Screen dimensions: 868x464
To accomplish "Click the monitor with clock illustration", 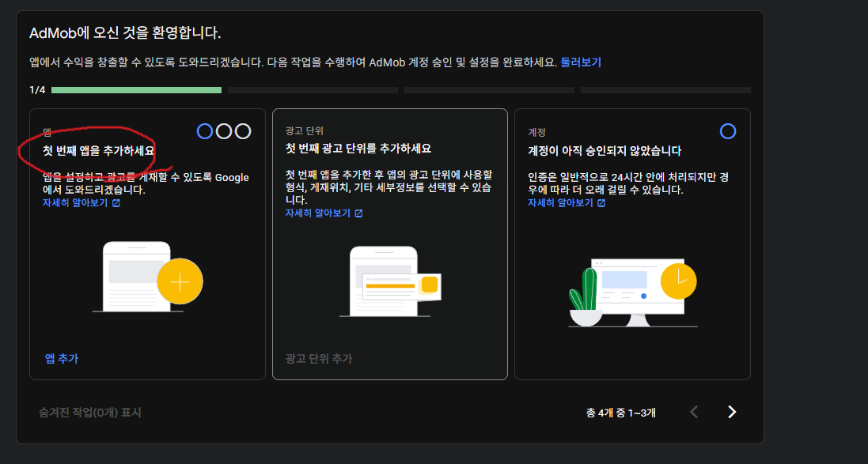I will click(633, 292).
